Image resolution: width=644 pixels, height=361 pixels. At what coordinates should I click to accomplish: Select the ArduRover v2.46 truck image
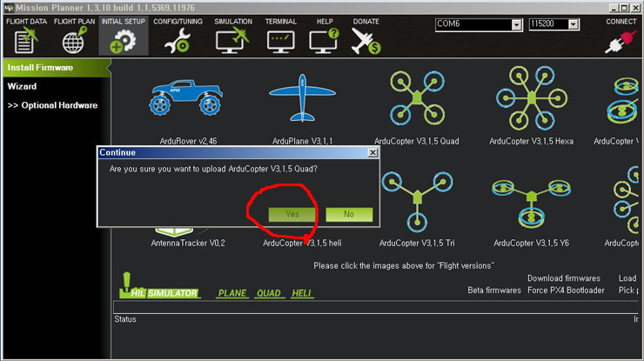[186, 97]
